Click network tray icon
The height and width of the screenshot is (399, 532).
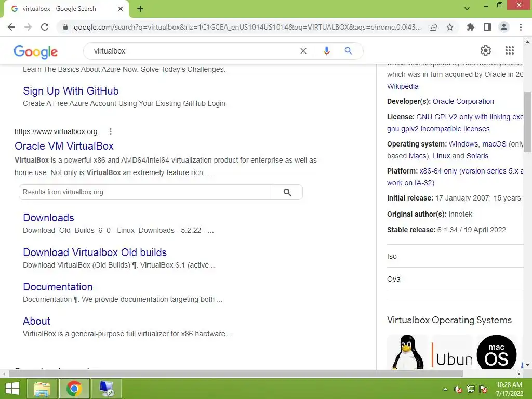(x=471, y=389)
